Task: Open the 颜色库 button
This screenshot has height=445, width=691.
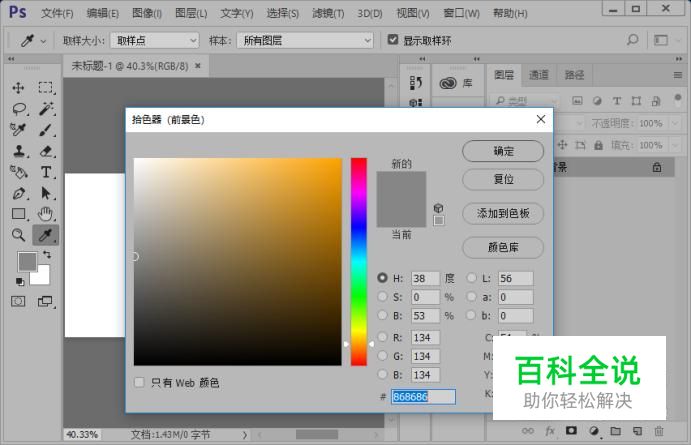Action: 503,248
